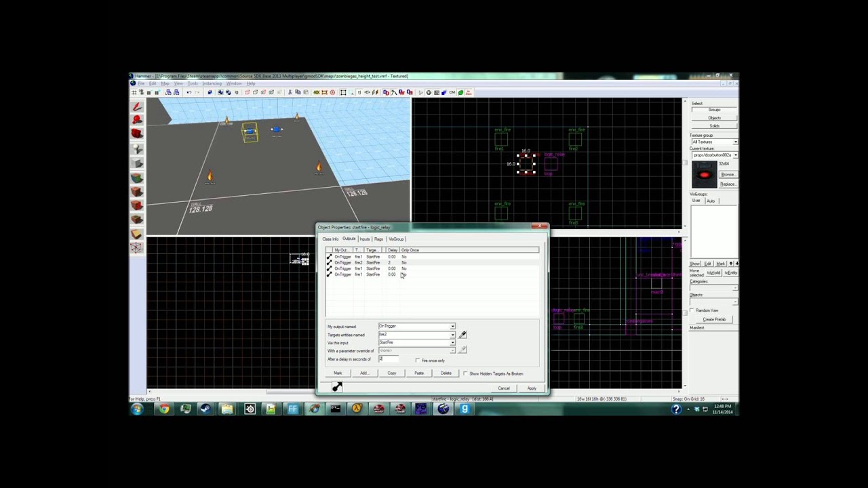The width and height of the screenshot is (868, 488).
Task: Click the Undo arrow in the toolbar
Action: click(189, 92)
